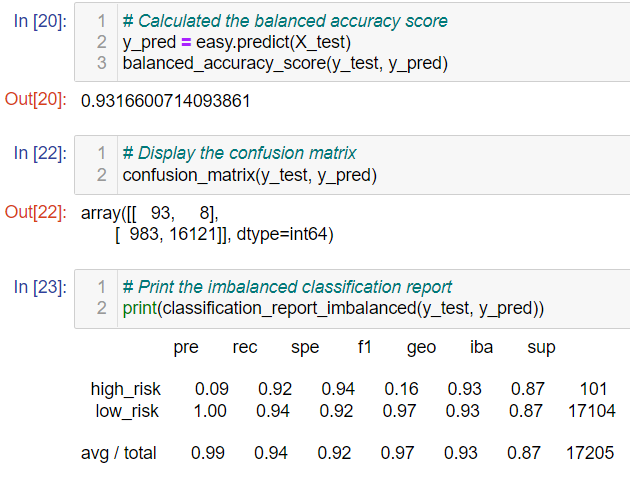Select output value 0.9316600714093861

point(166,101)
